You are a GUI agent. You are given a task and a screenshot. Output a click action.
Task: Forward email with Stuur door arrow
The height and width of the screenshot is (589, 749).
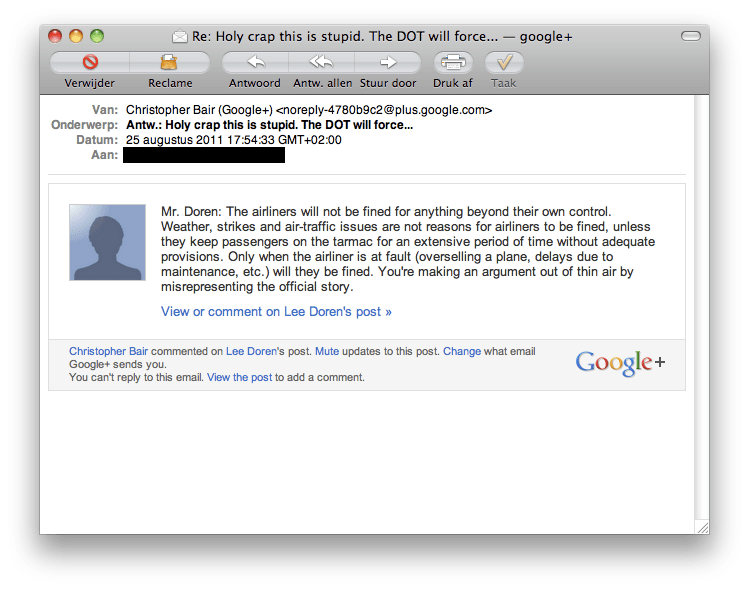coord(387,62)
